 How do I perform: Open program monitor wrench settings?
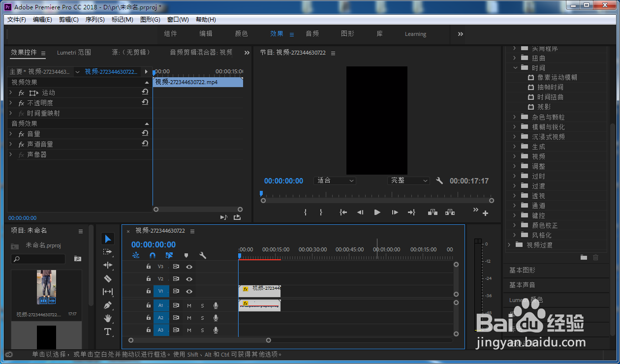439,181
